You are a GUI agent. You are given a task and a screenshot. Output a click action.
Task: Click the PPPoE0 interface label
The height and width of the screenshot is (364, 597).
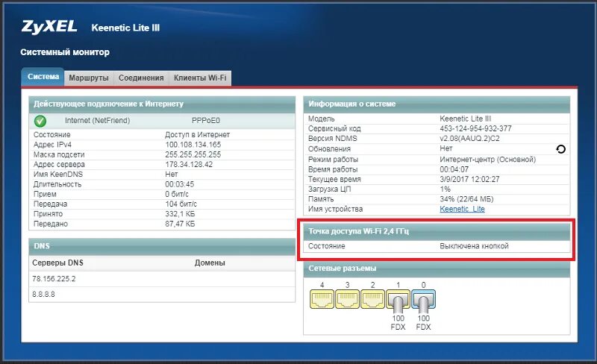point(206,121)
